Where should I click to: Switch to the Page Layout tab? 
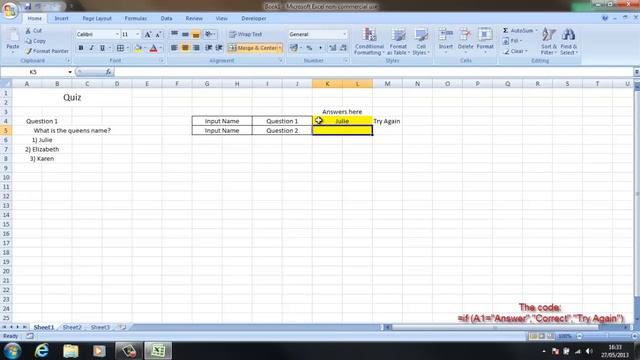(x=97, y=18)
